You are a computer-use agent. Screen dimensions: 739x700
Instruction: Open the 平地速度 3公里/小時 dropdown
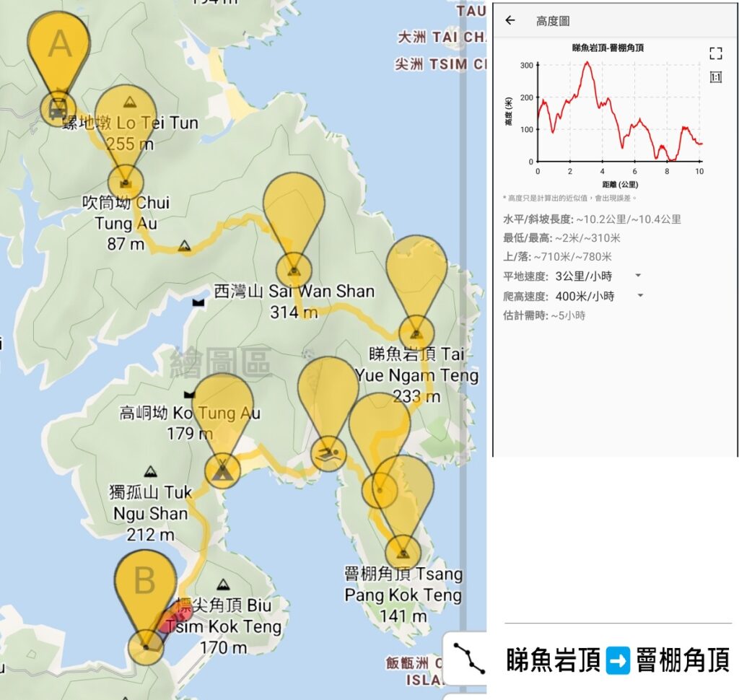[637, 276]
